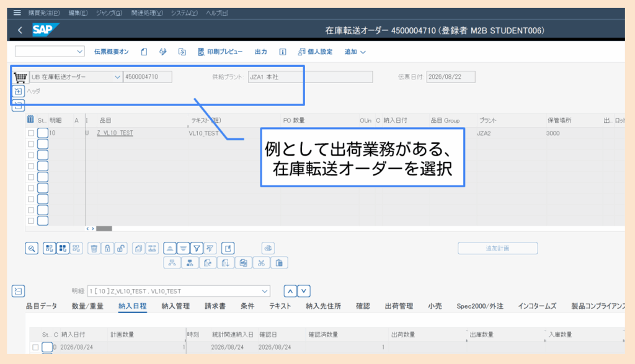Go to previous item with up arrow
The height and width of the screenshot is (364, 635).
pos(290,291)
